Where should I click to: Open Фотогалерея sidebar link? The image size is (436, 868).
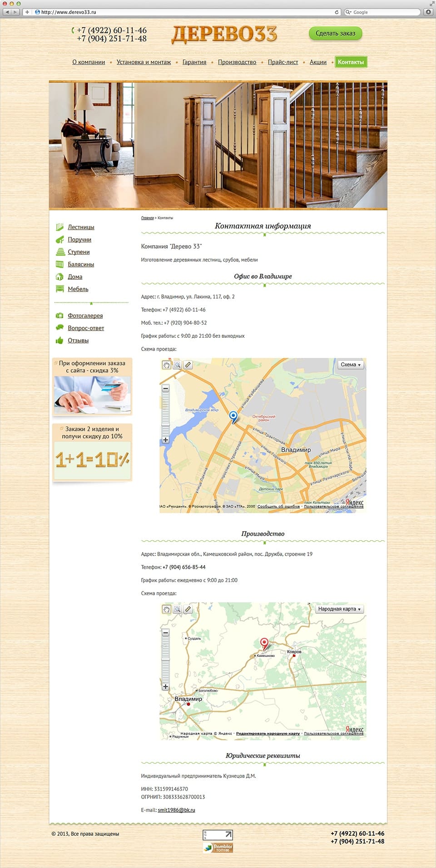[x=85, y=316]
